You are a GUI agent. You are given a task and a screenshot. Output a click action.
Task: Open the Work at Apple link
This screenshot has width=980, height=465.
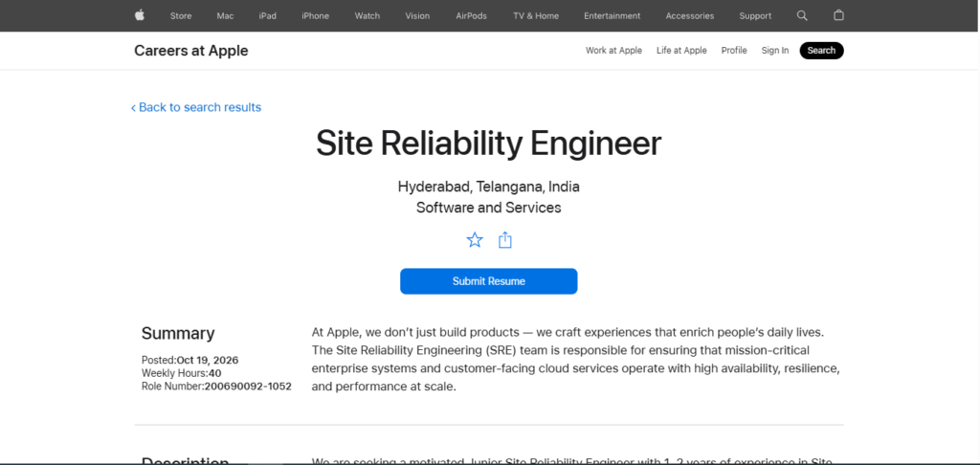(613, 51)
